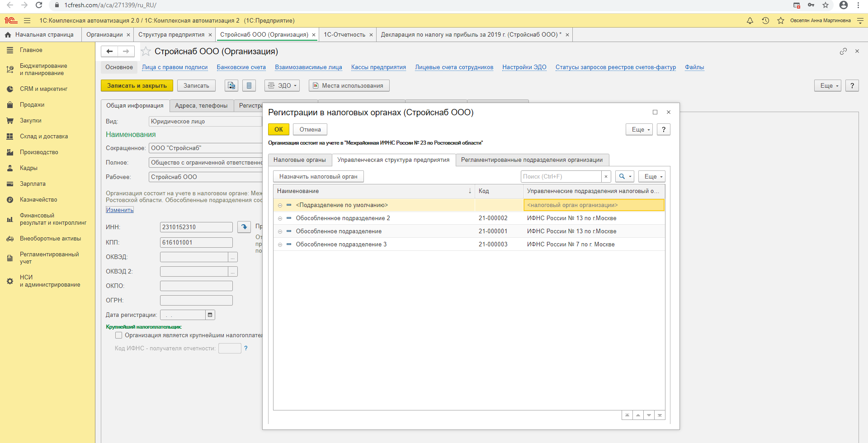Viewport: 868px width, 443px height.
Task: Switch to Адреса, телефоны tab
Action: pos(201,106)
